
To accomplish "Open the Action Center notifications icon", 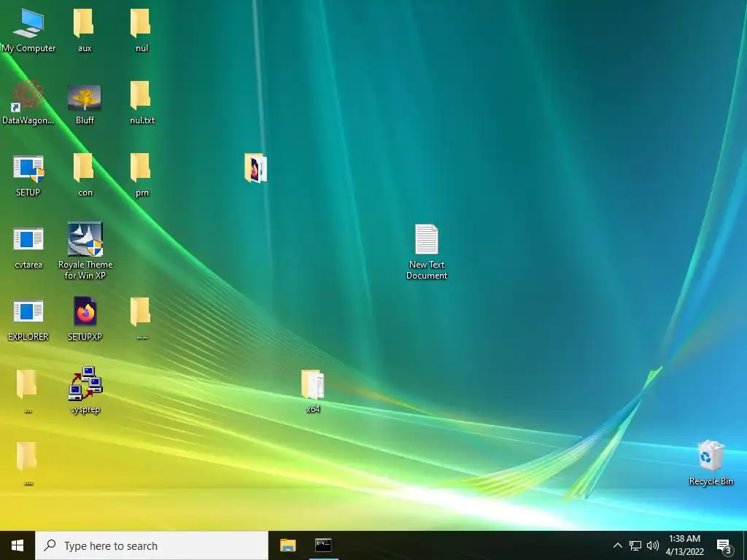I will tap(724, 545).
